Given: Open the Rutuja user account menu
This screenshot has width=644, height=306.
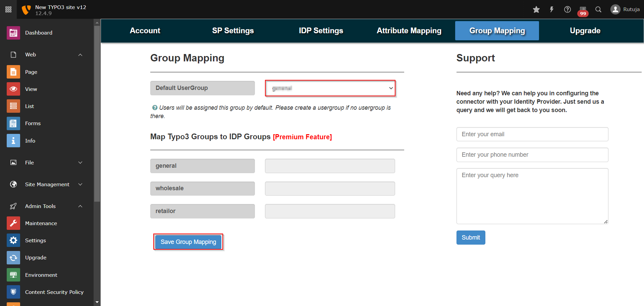Looking at the screenshot, I should click(625, 9).
